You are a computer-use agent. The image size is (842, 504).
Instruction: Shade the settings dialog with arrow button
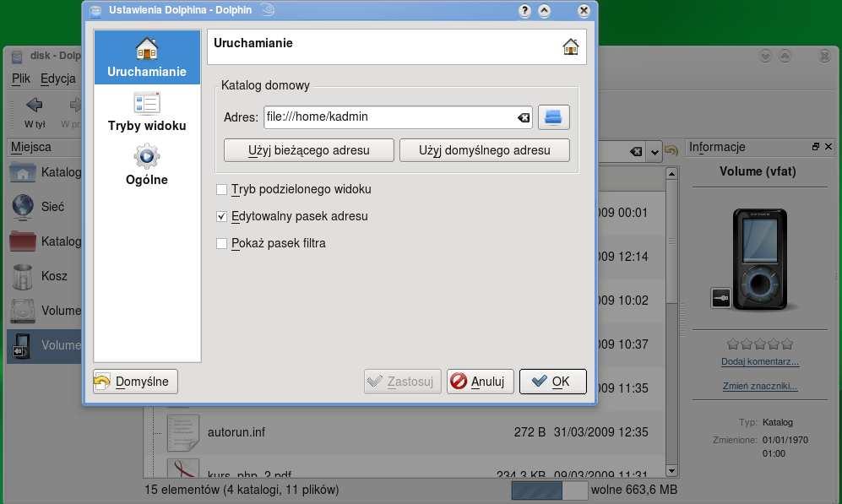coord(544,11)
